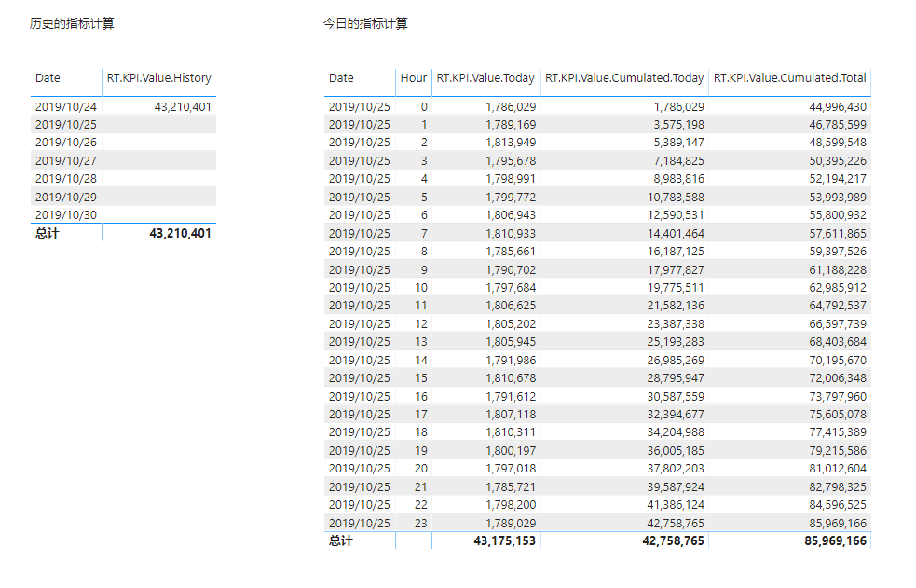The image size is (916, 588).
Task: Select cumulated value 21,582,136
Action: pyautogui.click(x=676, y=306)
